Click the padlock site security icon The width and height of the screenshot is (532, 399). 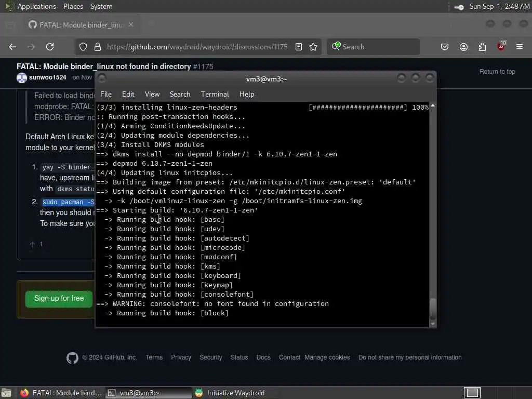click(x=97, y=47)
